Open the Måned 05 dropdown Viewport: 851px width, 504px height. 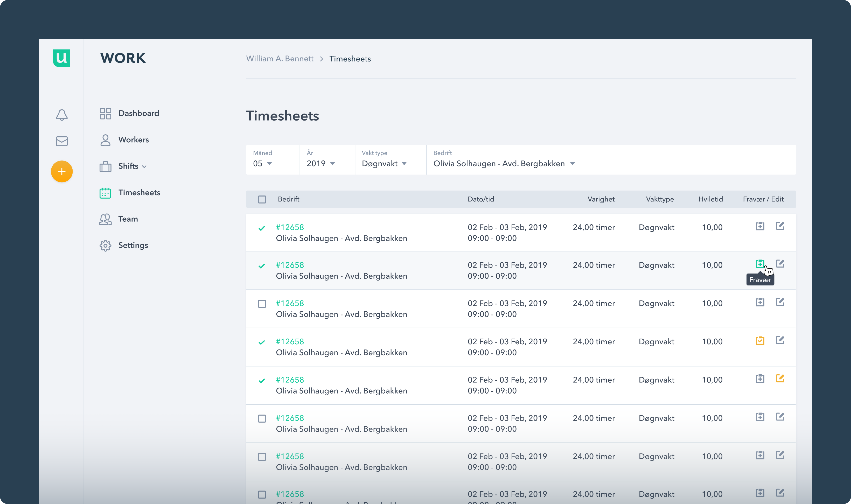pyautogui.click(x=262, y=163)
